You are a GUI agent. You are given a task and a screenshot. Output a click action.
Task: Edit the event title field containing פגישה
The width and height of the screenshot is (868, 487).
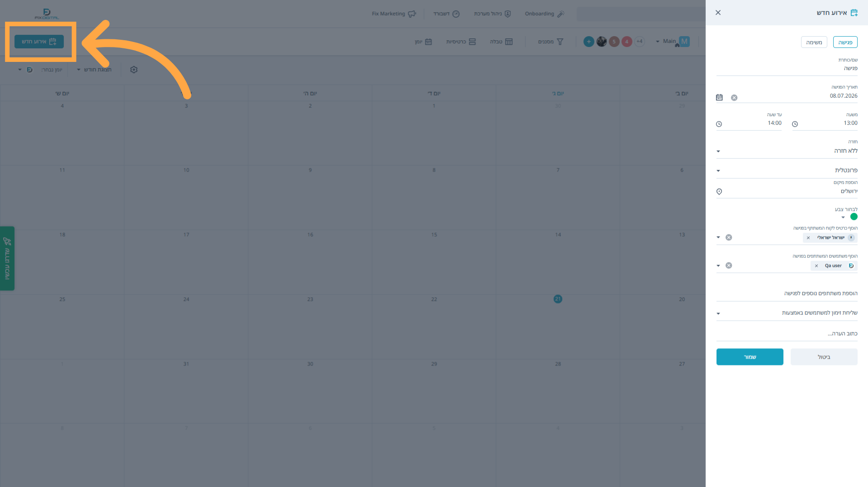coord(787,68)
